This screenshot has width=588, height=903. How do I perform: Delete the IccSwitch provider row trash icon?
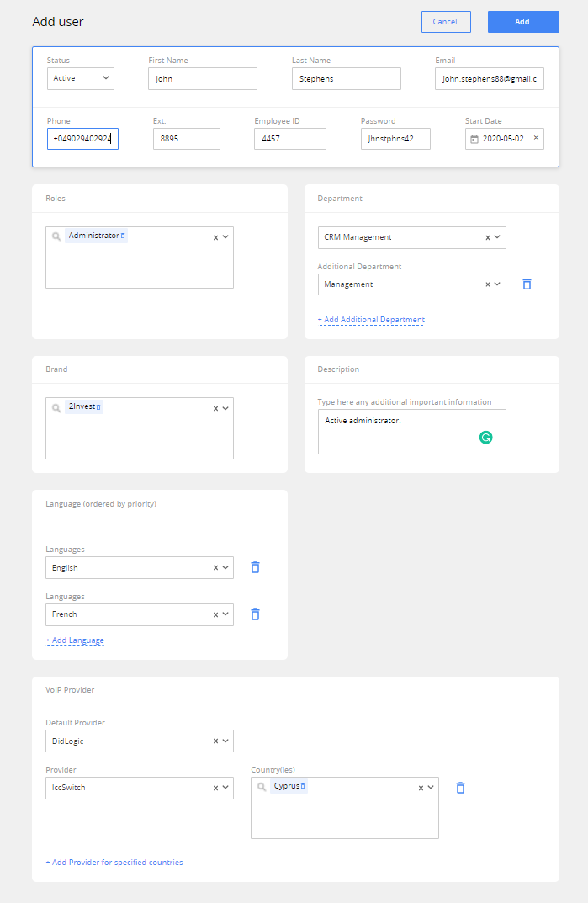tap(459, 787)
